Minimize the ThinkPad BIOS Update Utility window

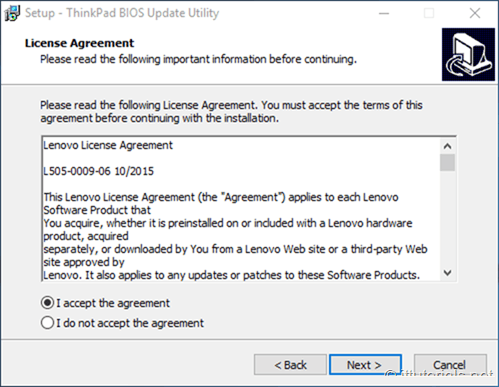click(384, 13)
